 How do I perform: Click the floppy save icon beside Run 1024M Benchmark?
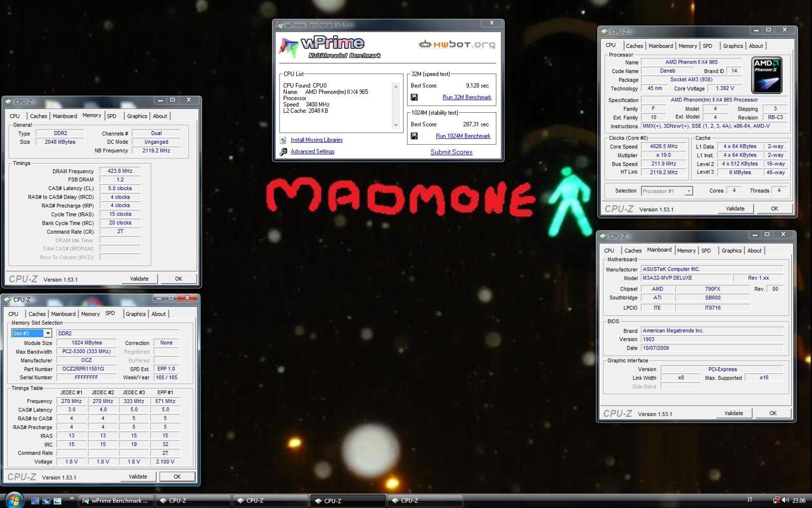[414, 136]
